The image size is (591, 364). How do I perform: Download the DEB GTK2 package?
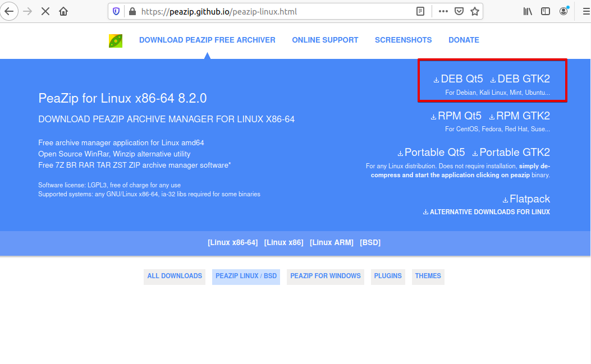point(520,79)
